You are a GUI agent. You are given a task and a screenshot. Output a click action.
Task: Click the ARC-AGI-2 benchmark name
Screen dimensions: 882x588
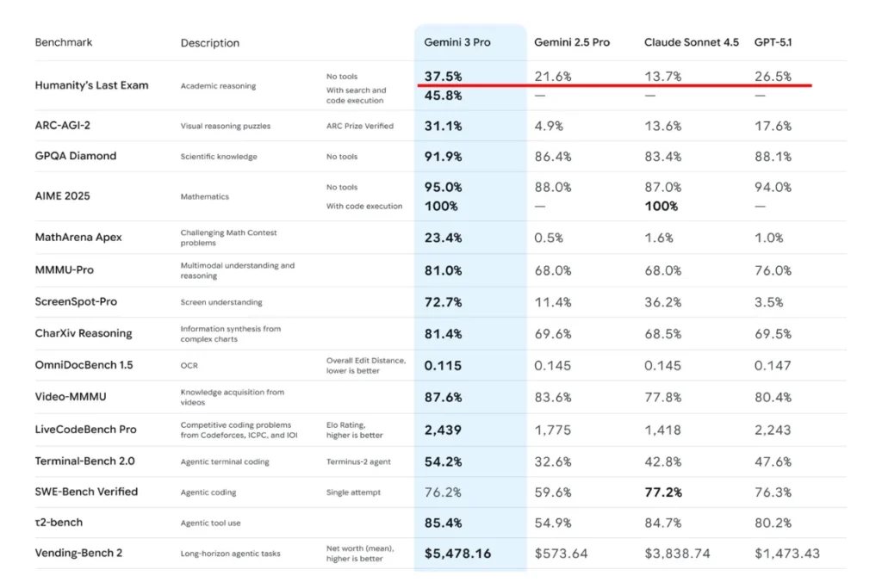(62, 126)
